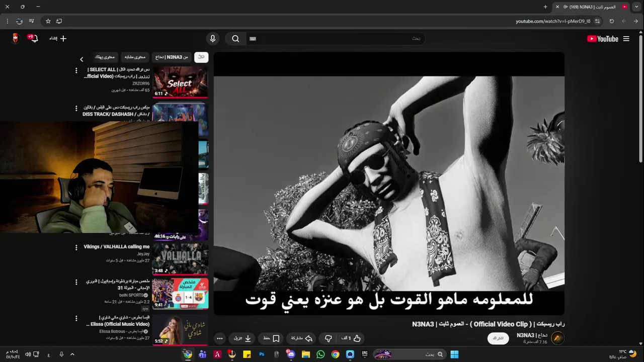644x362 pixels.
Task: Select the first white filter chip
Action: pyautogui.click(x=201, y=57)
